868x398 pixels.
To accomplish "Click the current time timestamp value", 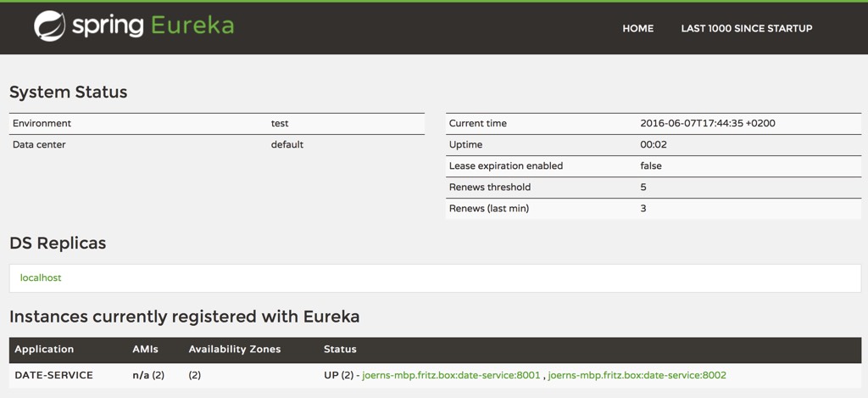I will (x=707, y=124).
